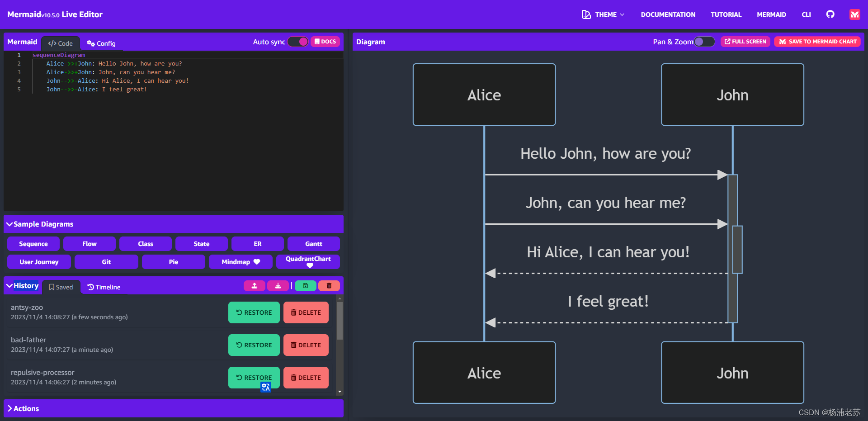Load the Class sample diagram
This screenshot has width=868, height=421.
[146, 244]
